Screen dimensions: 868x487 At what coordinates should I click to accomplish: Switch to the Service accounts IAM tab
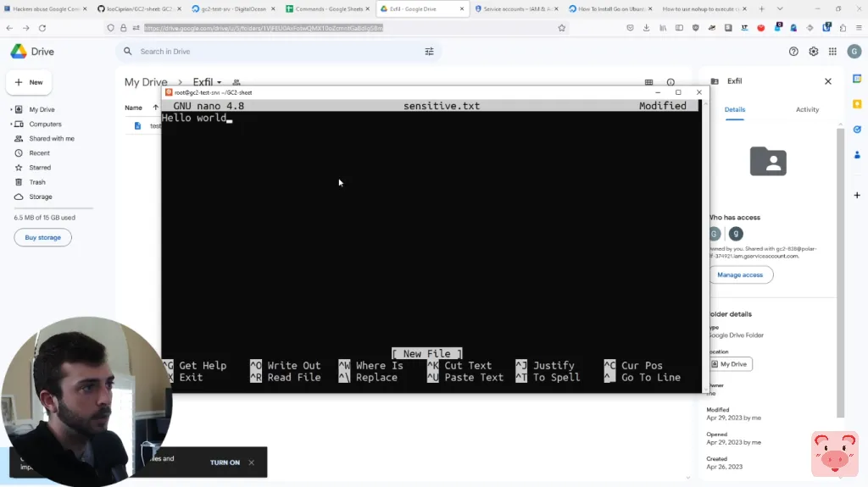[516, 8]
